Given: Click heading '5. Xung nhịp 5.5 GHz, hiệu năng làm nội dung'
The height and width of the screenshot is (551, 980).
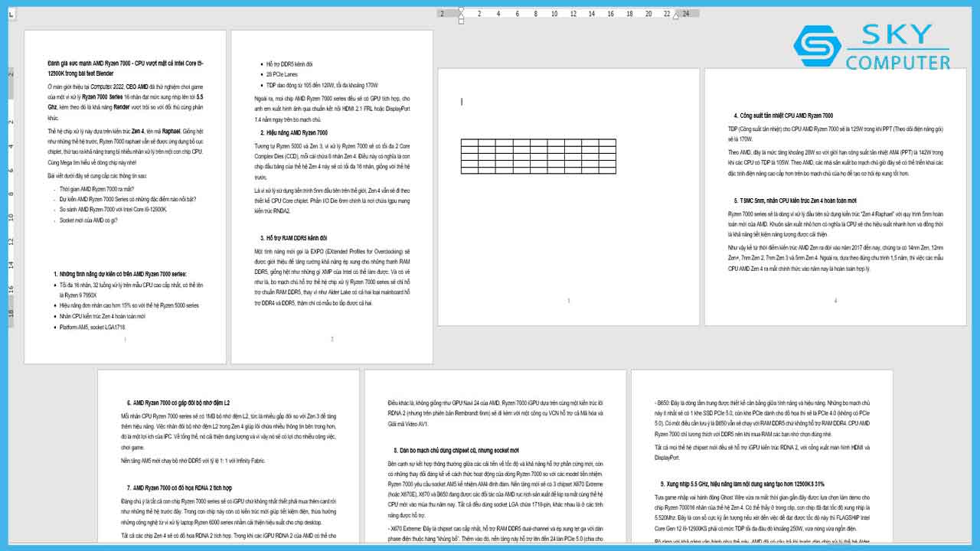Looking at the screenshot, I should click(743, 484).
